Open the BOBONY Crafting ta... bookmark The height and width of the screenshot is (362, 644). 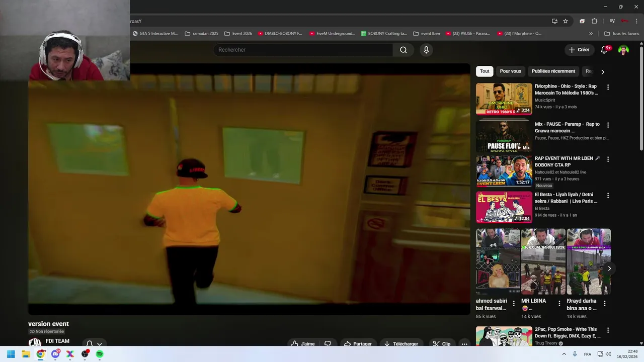coord(383,34)
